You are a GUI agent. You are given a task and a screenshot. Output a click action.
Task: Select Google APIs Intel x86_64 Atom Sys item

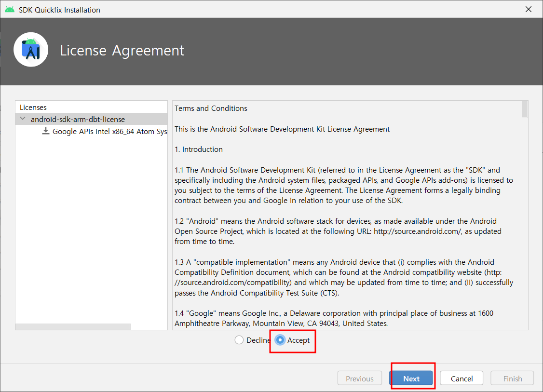[109, 132]
